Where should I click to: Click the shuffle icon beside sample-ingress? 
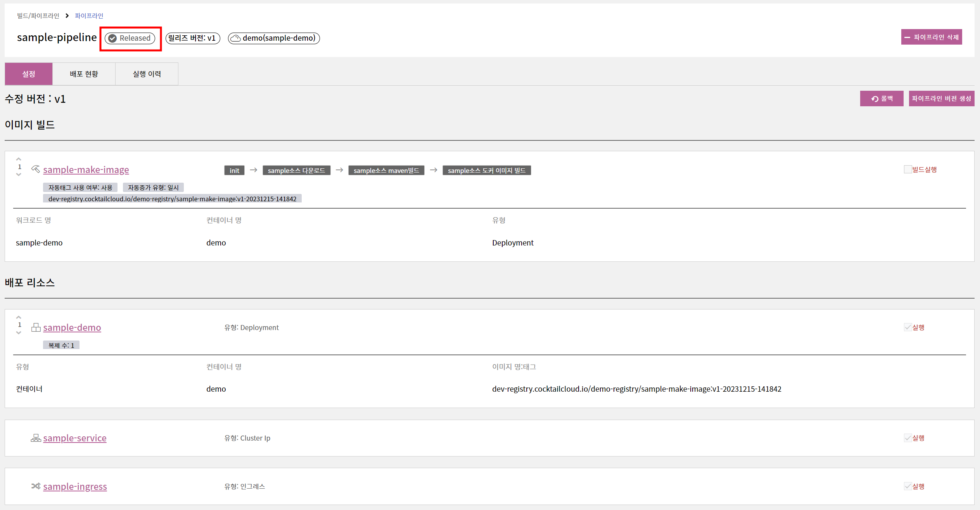36,486
